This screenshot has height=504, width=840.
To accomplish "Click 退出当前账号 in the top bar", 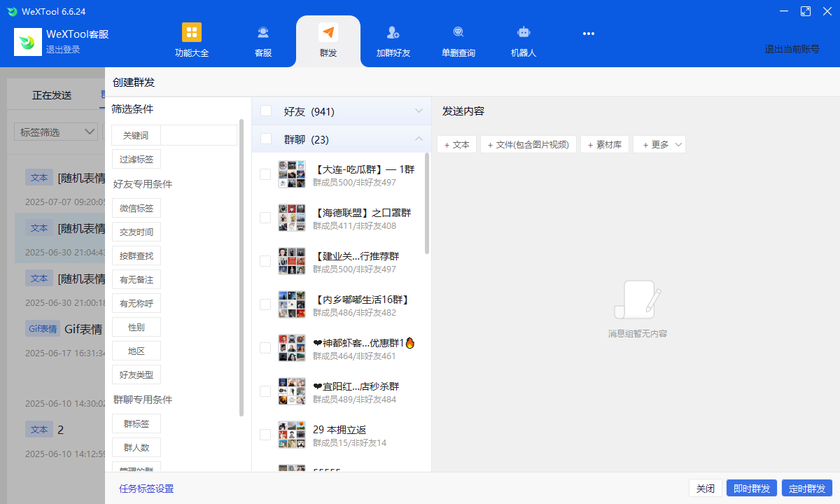I will point(792,49).
